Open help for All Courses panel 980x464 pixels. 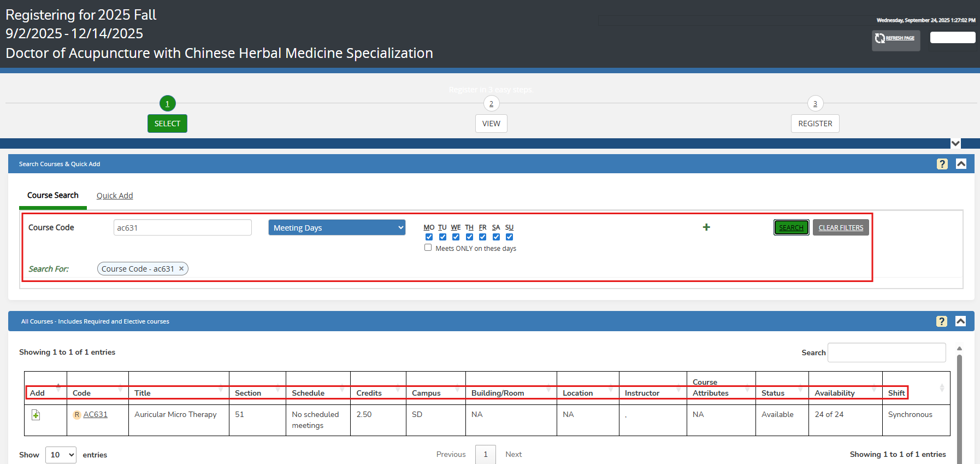point(941,321)
